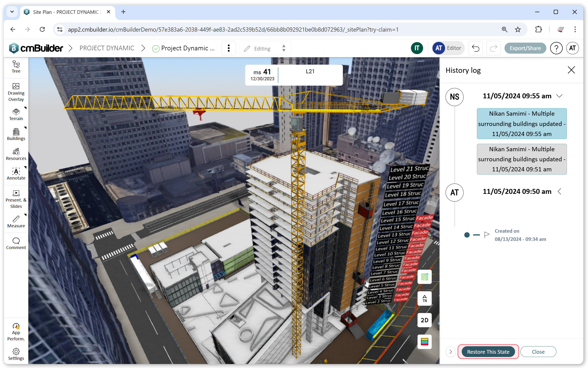Open the project three-dot menu

click(229, 48)
